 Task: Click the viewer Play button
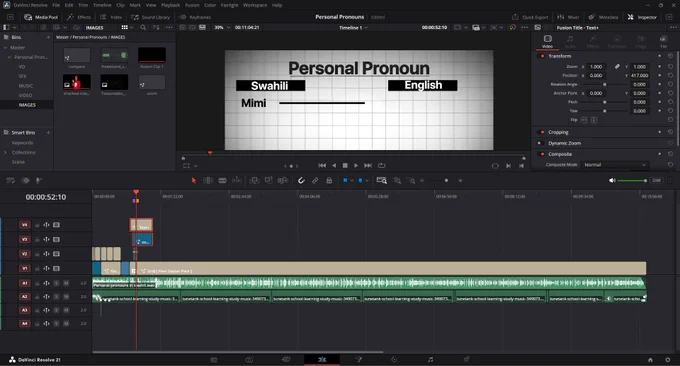pos(356,165)
